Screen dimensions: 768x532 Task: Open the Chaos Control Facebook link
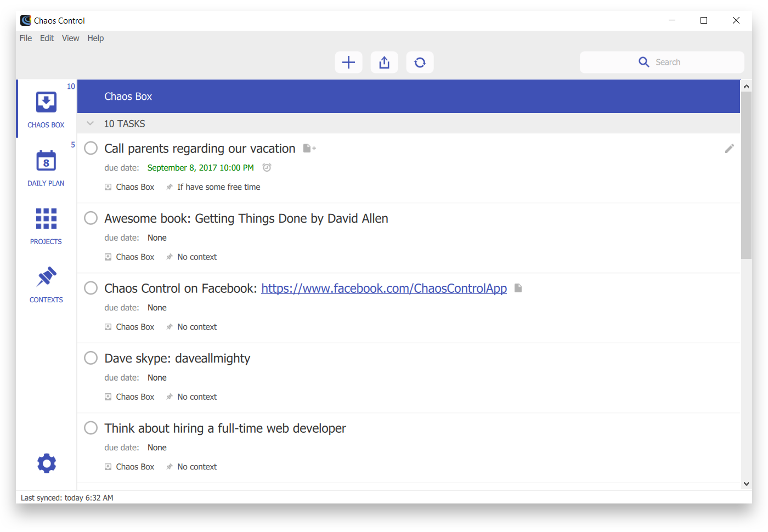tap(383, 288)
